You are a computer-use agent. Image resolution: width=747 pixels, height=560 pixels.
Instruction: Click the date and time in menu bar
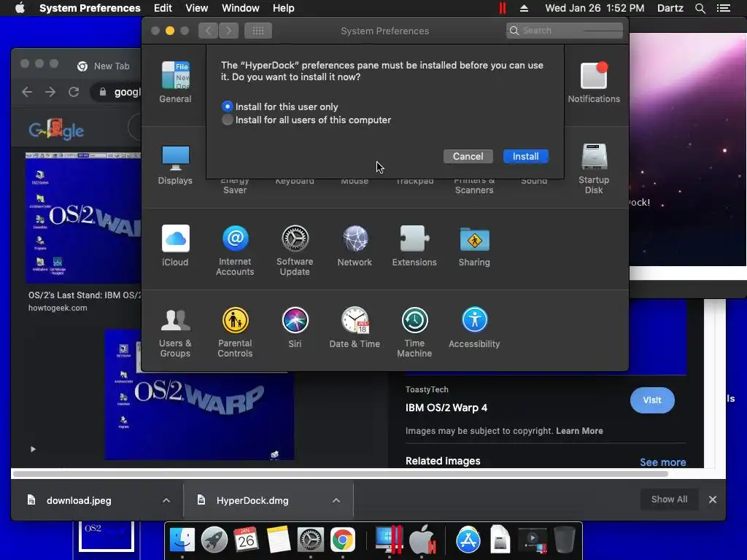(595, 8)
